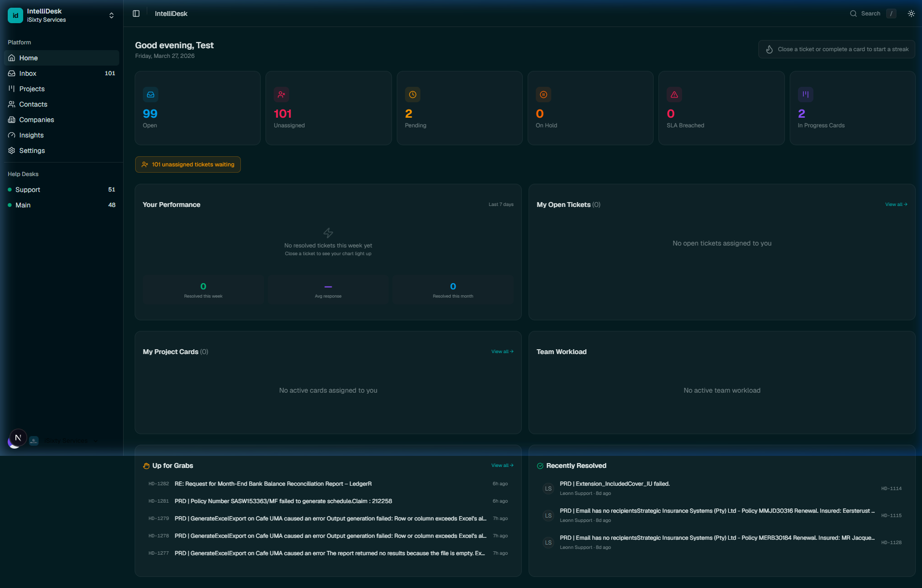922x588 pixels.
Task: Open the Projects section
Action: 32,89
